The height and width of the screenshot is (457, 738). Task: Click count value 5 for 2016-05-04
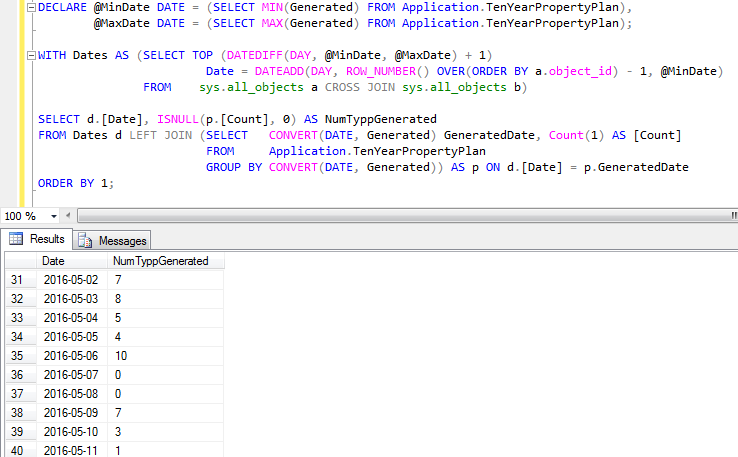166,318
